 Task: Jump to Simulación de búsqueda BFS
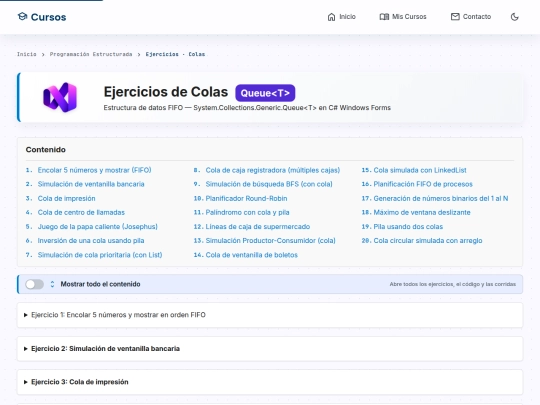(269, 184)
